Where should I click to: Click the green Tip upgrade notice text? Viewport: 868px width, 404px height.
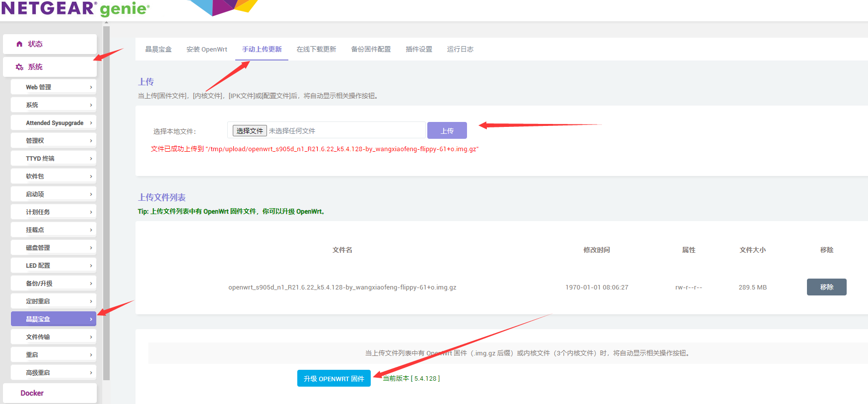(232, 211)
